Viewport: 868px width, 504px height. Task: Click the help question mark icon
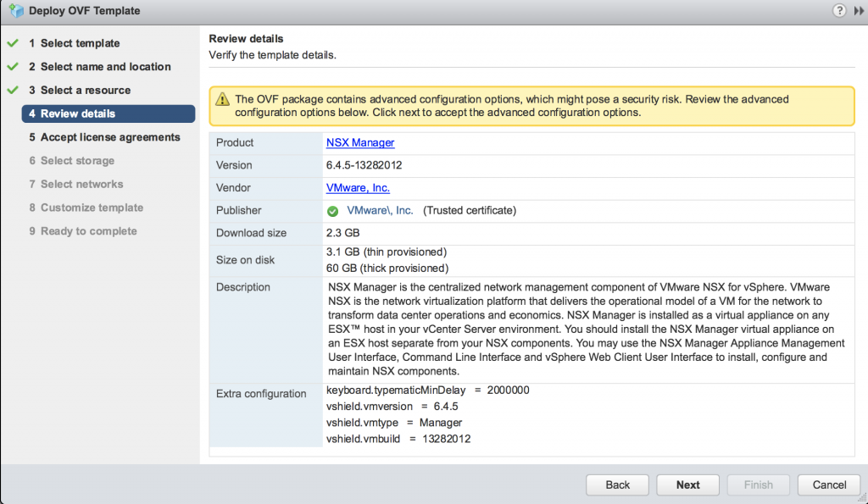click(839, 10)
